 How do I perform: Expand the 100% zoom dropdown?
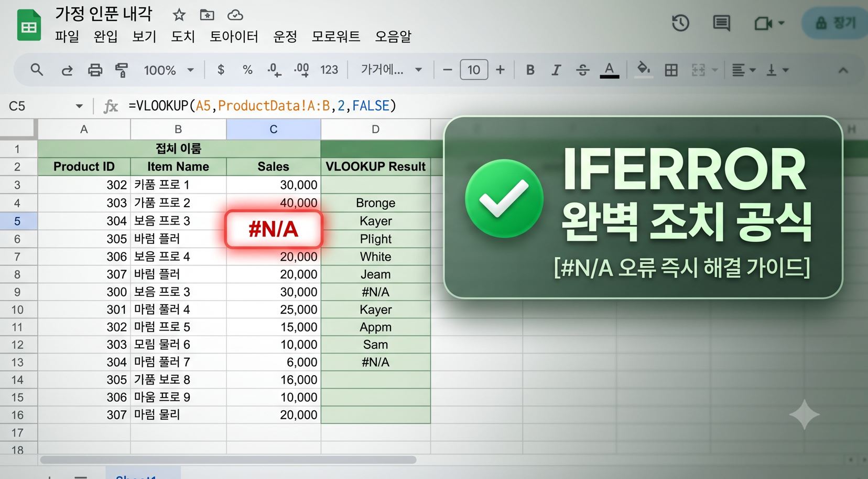(169, 70)
